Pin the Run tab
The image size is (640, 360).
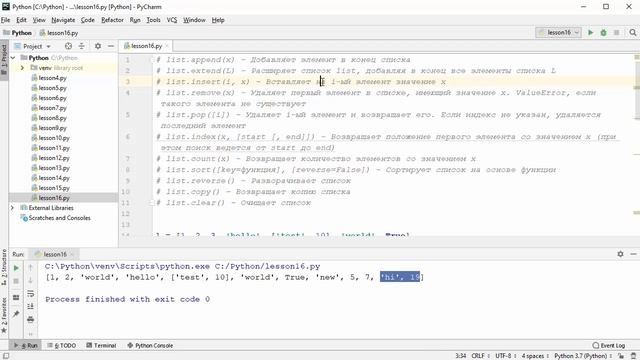pos(16,314)
